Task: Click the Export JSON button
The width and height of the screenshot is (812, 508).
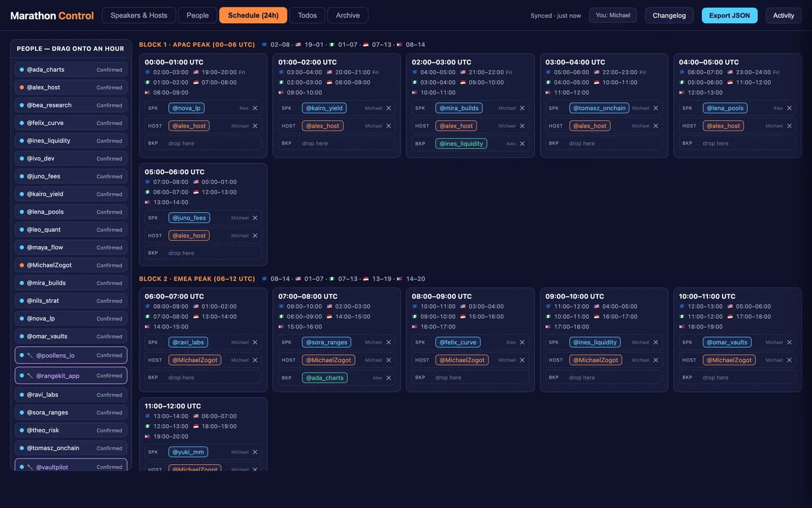Action: point(729,15)
